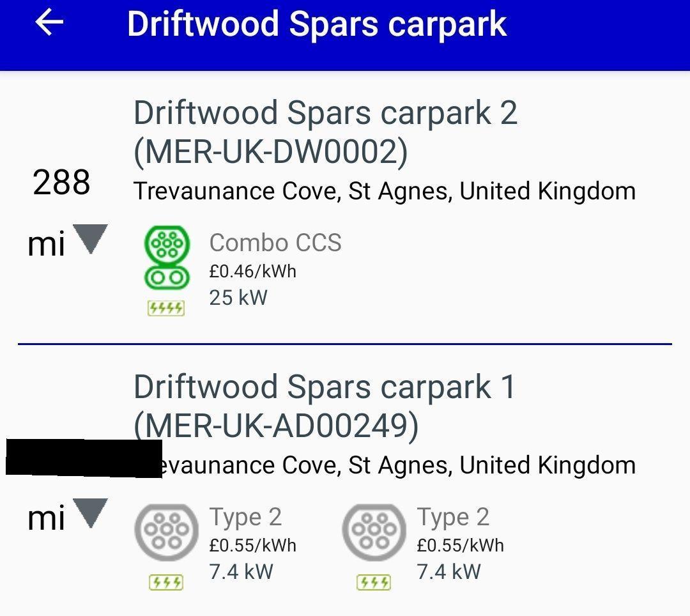Image resolution: width=690 pixels, height=616 pixels.
Task: Click the fast-charge lightning badge under Combo CCS
Action: 165,307
